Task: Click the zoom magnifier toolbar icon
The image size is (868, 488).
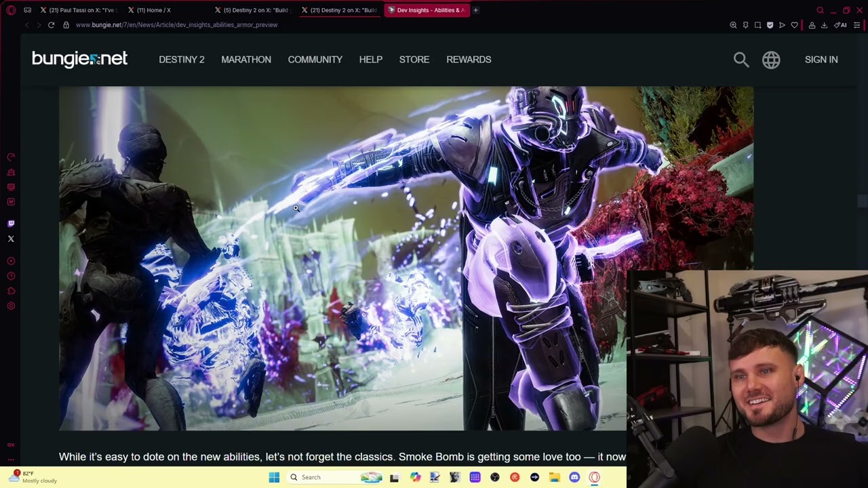Action: coord(733,25)
